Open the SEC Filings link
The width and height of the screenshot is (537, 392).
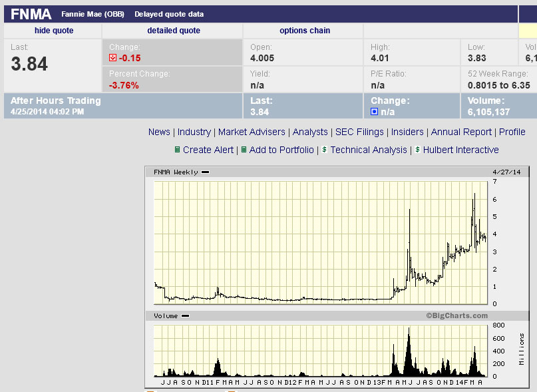(x=359, y=132)
